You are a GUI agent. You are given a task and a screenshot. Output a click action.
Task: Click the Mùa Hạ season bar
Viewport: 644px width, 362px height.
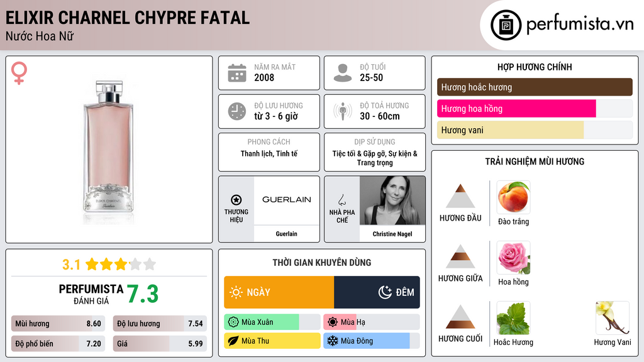pyautogui.click(x=371, y=322)
